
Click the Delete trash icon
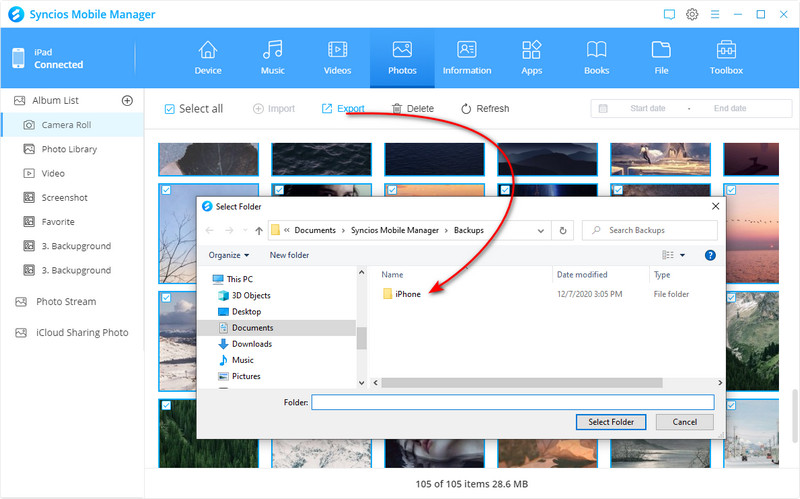397,109
